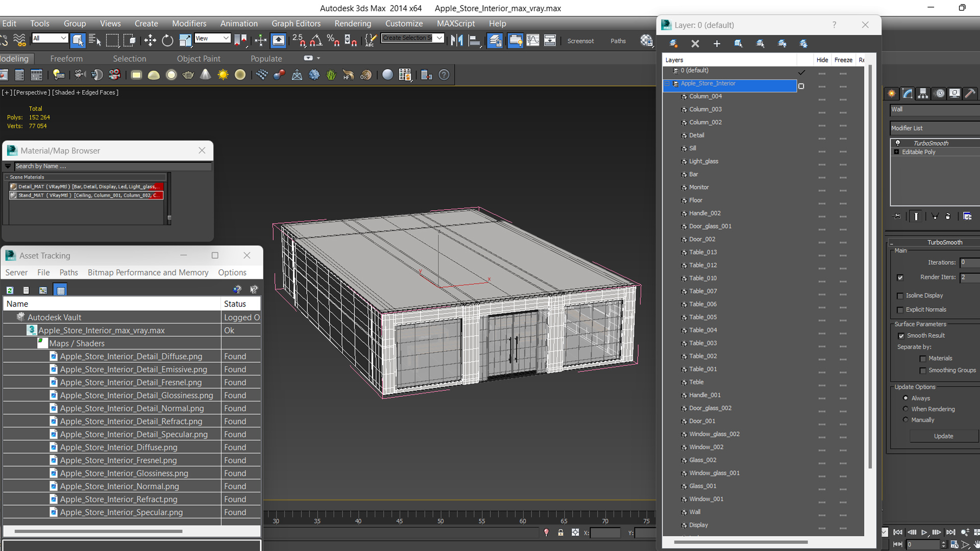Toggle the Angle Snap icon
Viewport: 980px width, 551px height.
click(x=316, y=40)
